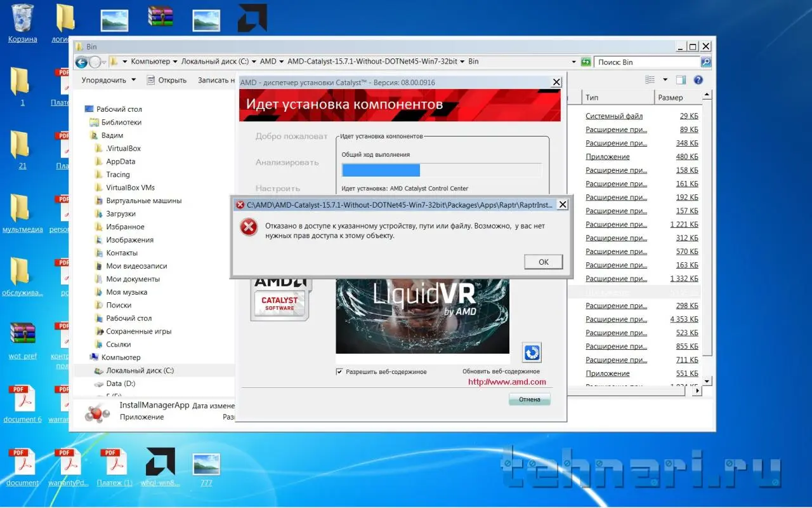Select the wot pref WinRAR archive
This screenshot has height=508, width=812.
tap(23, 335)
